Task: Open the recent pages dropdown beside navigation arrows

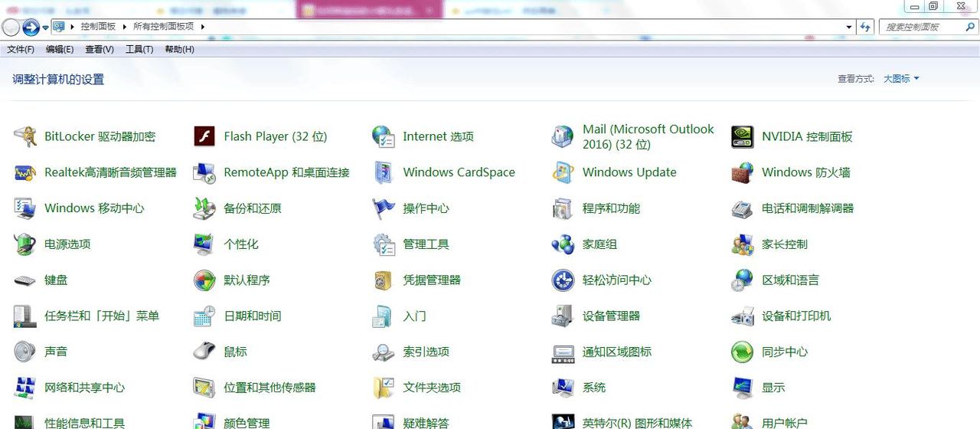Action: point(45,28)
